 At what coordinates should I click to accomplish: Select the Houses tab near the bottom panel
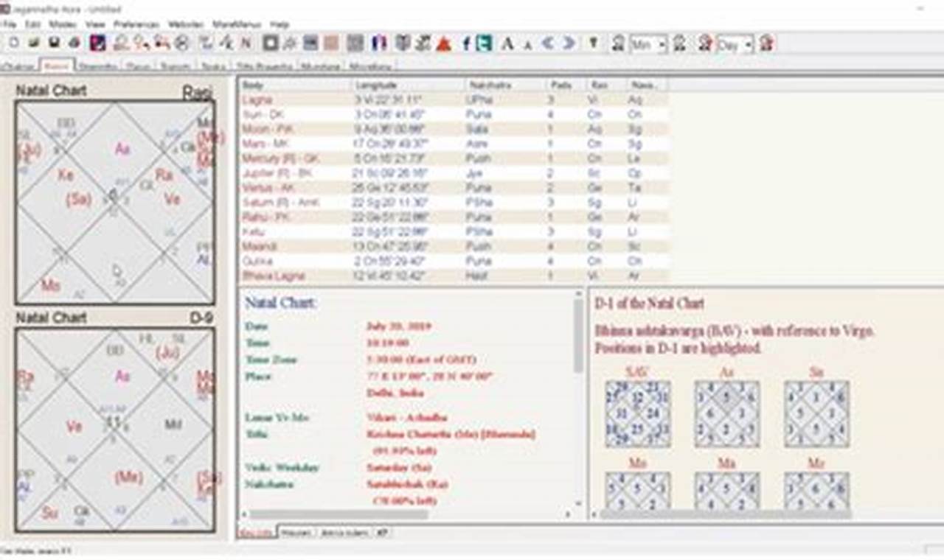click(296, 531)
